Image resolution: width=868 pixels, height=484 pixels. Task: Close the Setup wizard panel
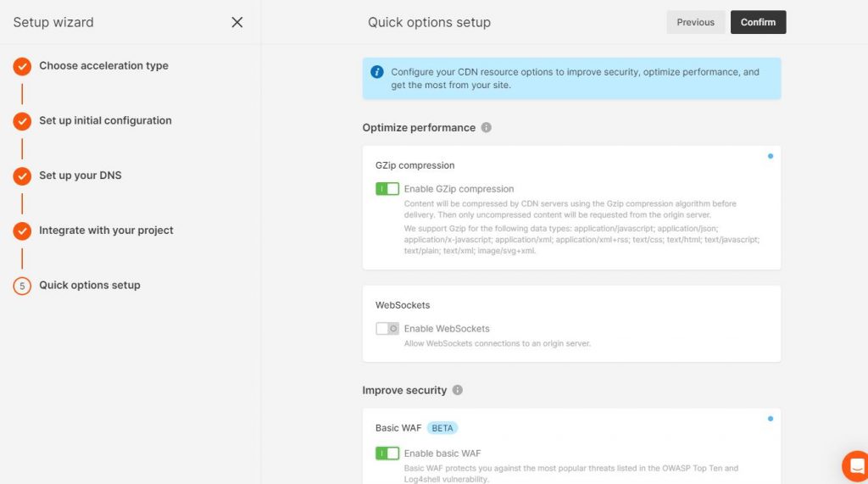237,22
